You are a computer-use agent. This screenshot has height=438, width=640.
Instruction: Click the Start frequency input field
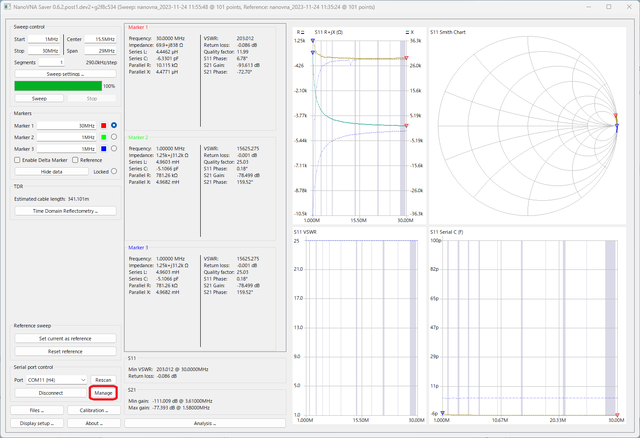pos(44,39)
